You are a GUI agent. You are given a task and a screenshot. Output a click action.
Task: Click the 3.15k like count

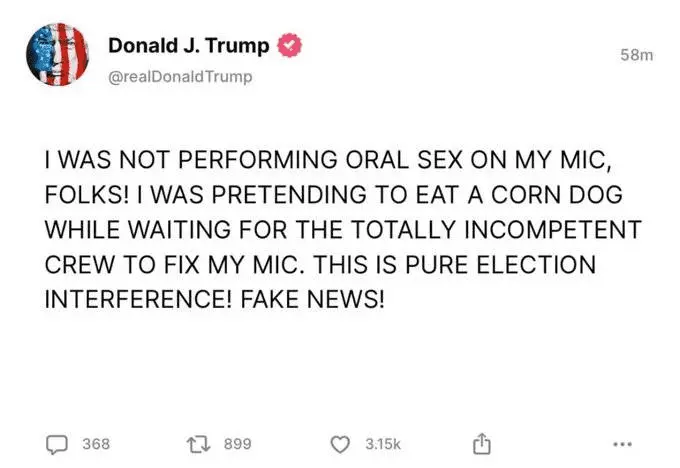[x=382, y=443]
